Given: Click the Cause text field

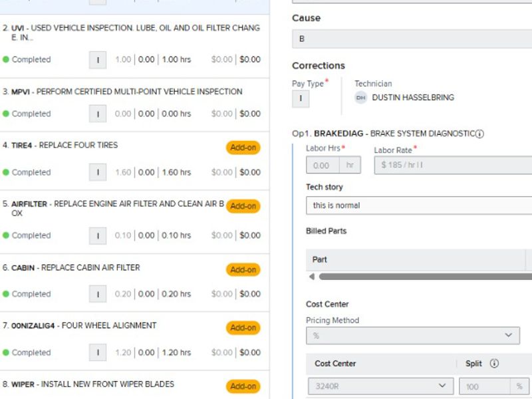Looking at the screenshot, I should 412,39.
